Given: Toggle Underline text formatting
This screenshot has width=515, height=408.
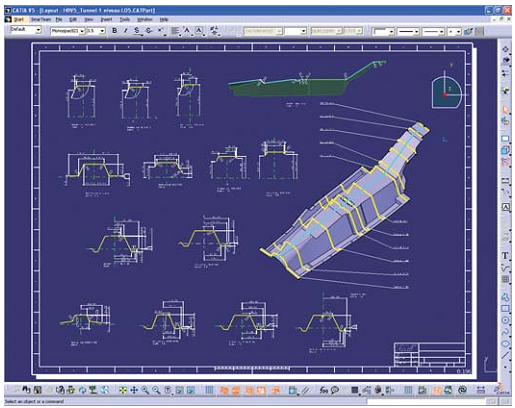Looking at the screenshot, I should pyautogui.click(x=137, y=31).
